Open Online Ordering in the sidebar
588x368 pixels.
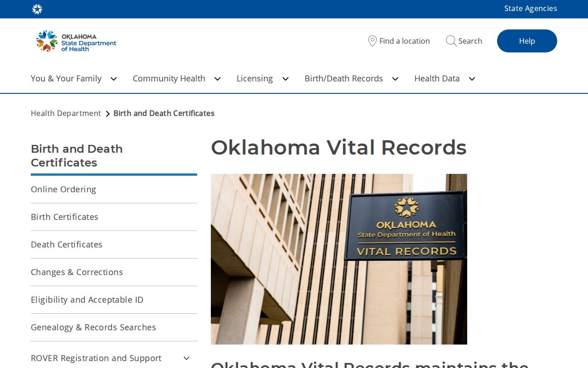tap(114, 189)
